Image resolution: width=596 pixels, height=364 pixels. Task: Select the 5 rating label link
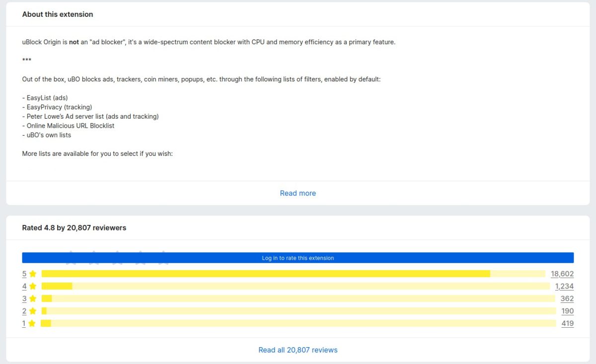point(24,274)
